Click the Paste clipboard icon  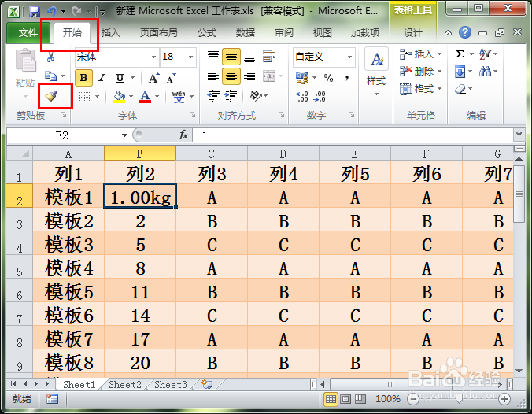[x=25, y=61]
